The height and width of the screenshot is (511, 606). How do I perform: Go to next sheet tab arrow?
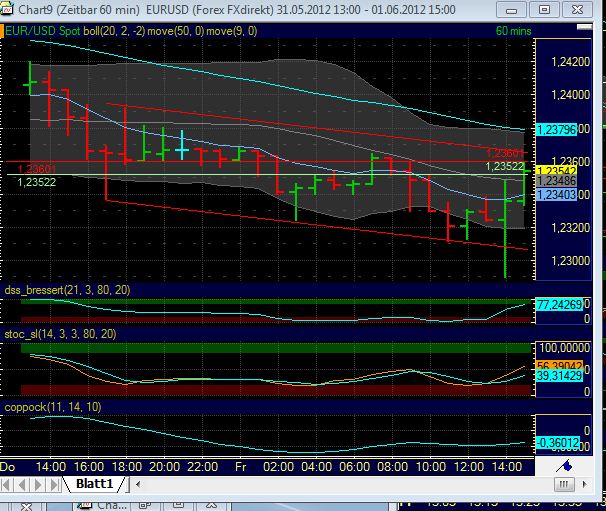[38, 484]
